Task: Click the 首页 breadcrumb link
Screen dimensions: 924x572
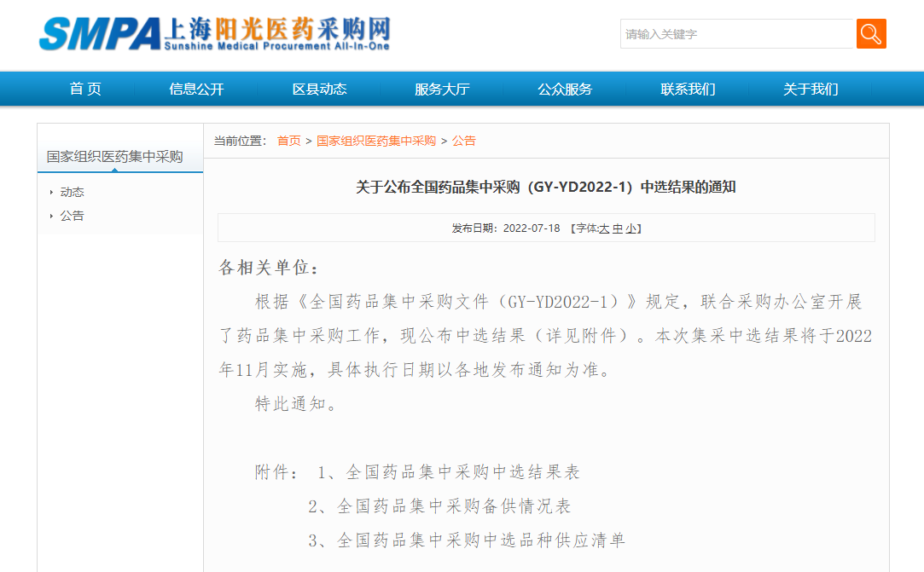Action: tap(288, 141)
